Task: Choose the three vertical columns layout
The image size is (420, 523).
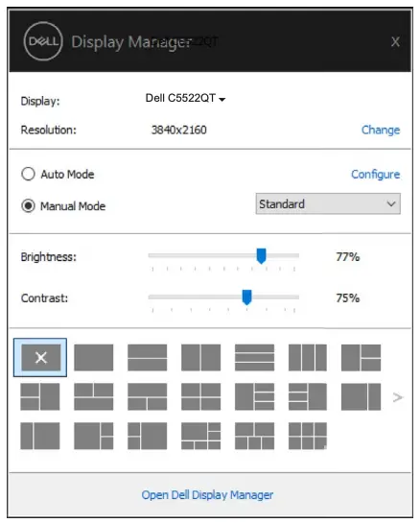Action: [308, 358]
